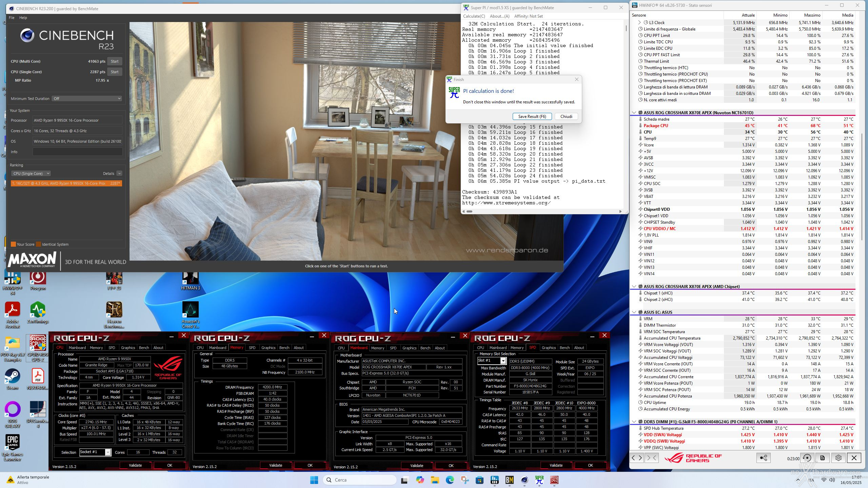Screen dimensions: 868x488
Task: Click Save Result (F6) in Finish dialog
Action: pyautogui.click(x=532, y=116)
